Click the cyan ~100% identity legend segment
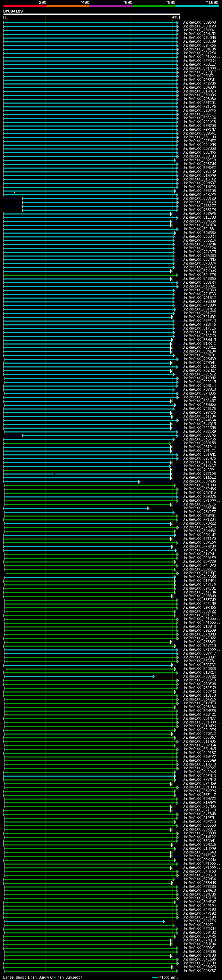This screenshot has width=222, height=980. tap(197, 6)
